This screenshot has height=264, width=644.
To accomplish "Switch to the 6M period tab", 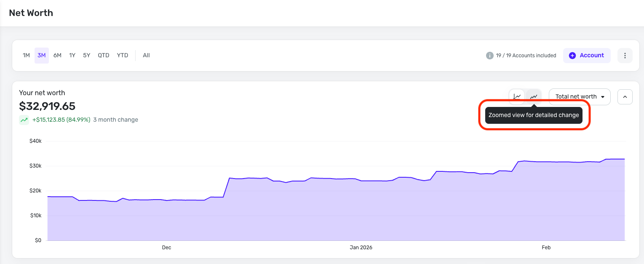I will [x=57, y=55].
